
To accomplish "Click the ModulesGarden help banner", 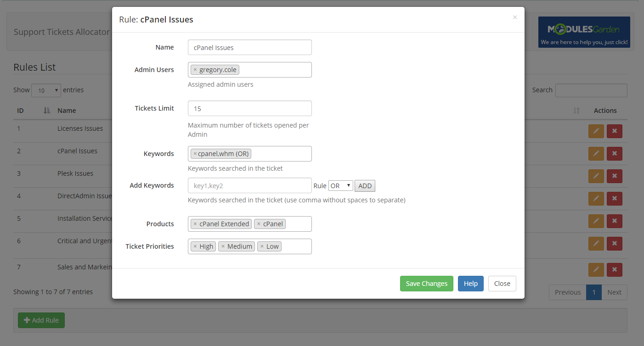I will (x=584, y=32).
